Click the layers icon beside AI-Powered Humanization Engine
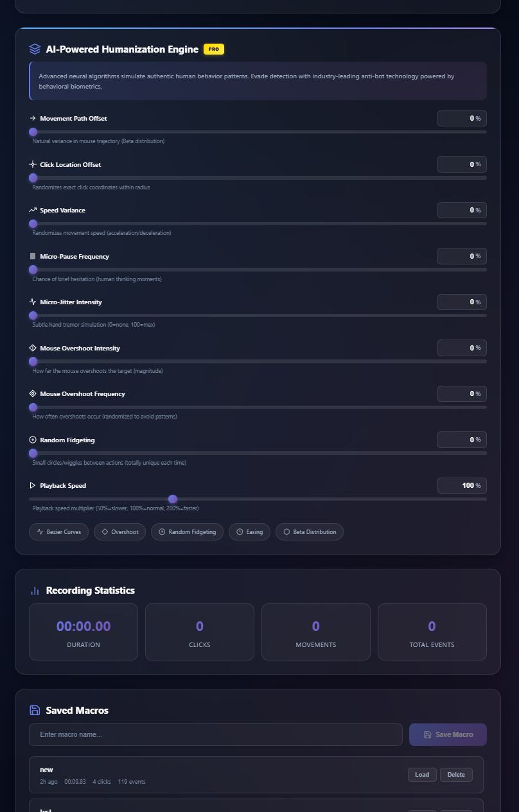This screenshot has width=519, height=812. (x=35, y=49)
